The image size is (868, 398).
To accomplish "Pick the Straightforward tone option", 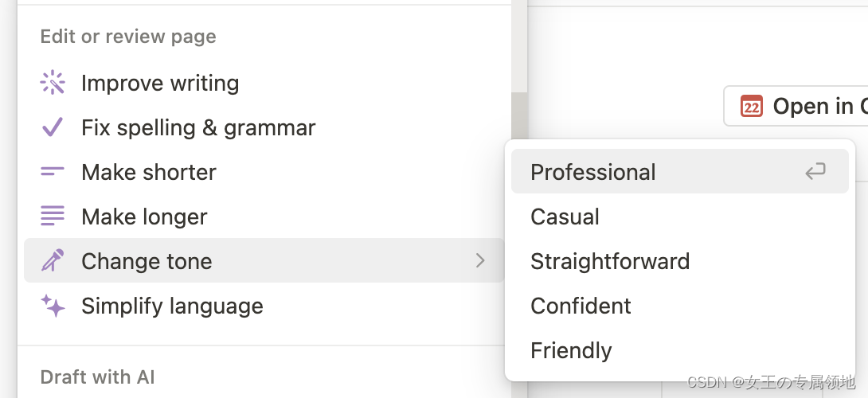I will click(x=610, y=261).
